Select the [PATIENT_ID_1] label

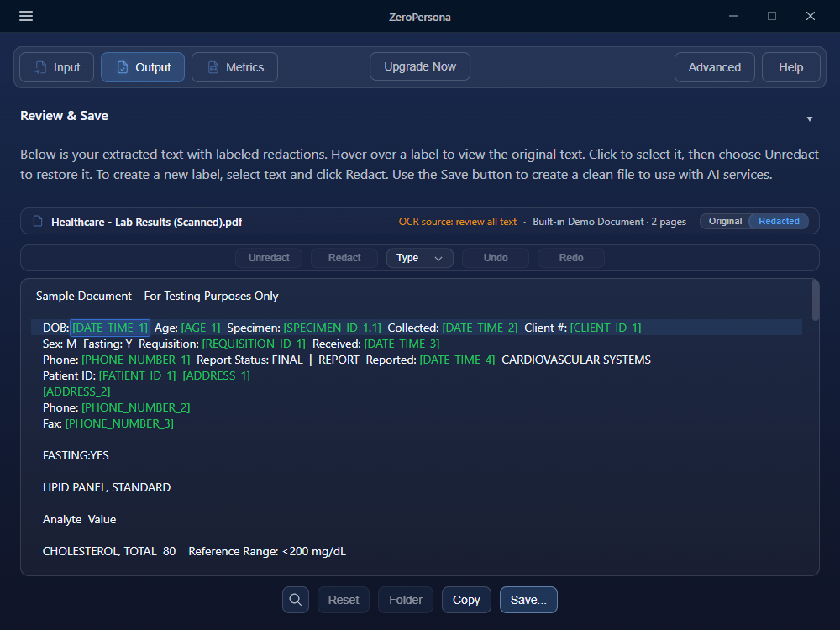point(138,376)
